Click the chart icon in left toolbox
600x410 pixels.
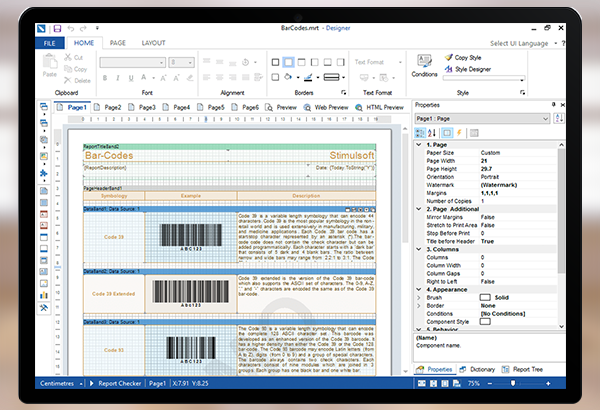click(x=44, y=295)
